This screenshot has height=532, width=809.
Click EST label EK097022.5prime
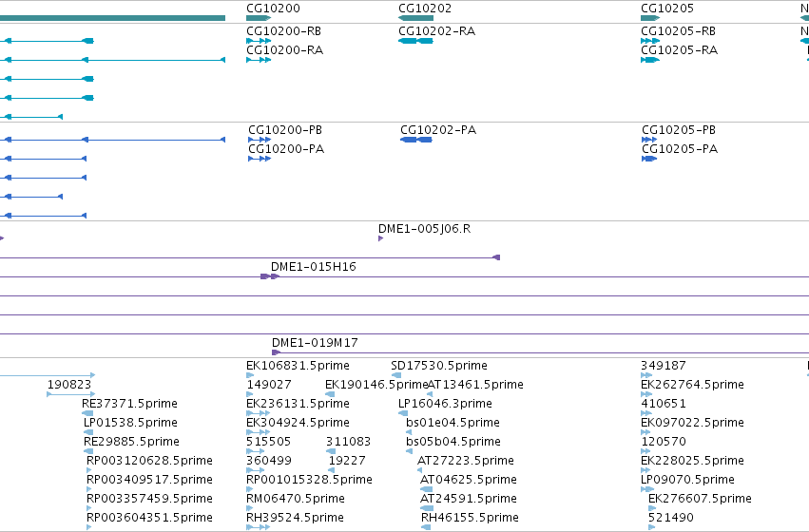pos(692,423)
